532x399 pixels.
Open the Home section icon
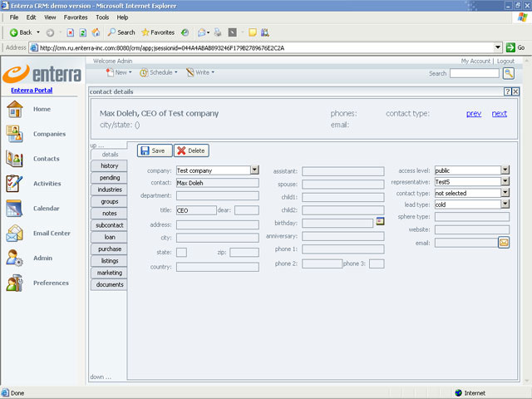point(15,109)
